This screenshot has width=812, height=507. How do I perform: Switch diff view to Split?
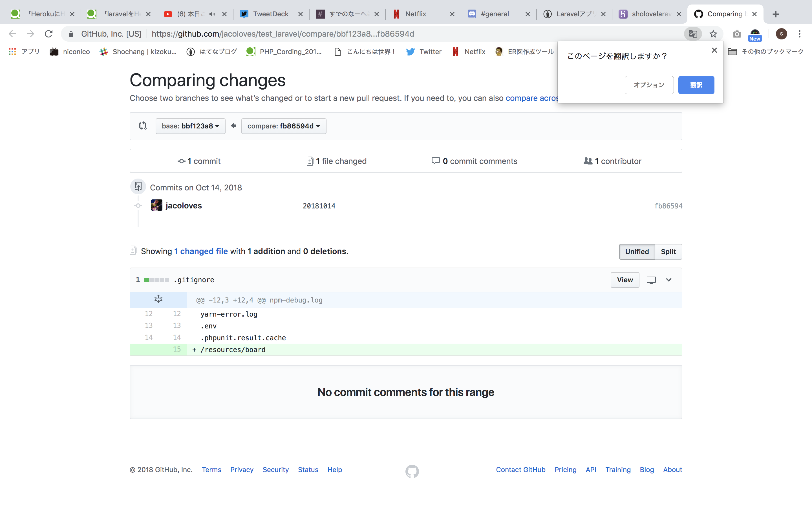coord(668,252)
